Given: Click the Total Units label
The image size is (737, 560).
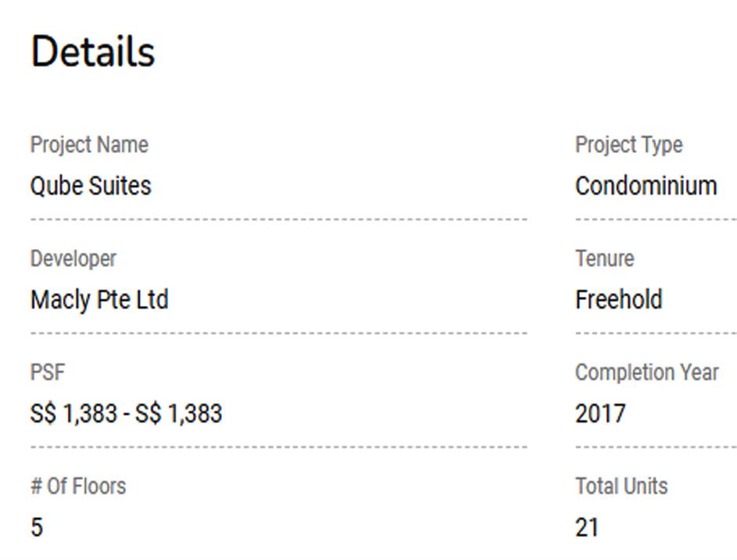Looking at the screenshot, I should click(x=621, y=486).
